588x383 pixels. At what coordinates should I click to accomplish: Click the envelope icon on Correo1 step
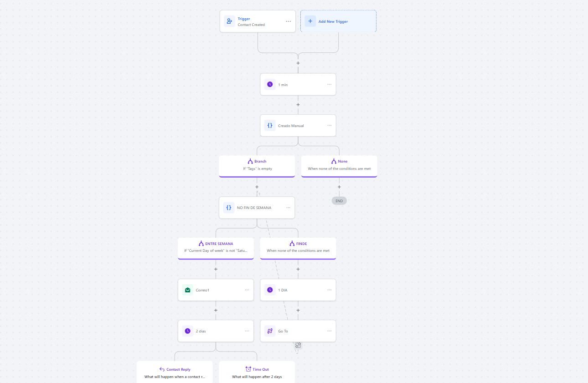click(x=187, y=290)
